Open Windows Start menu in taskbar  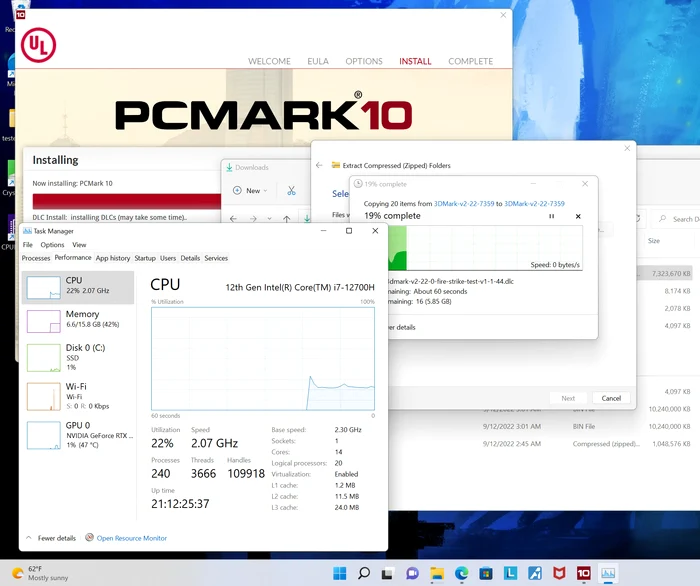point(340,573)
